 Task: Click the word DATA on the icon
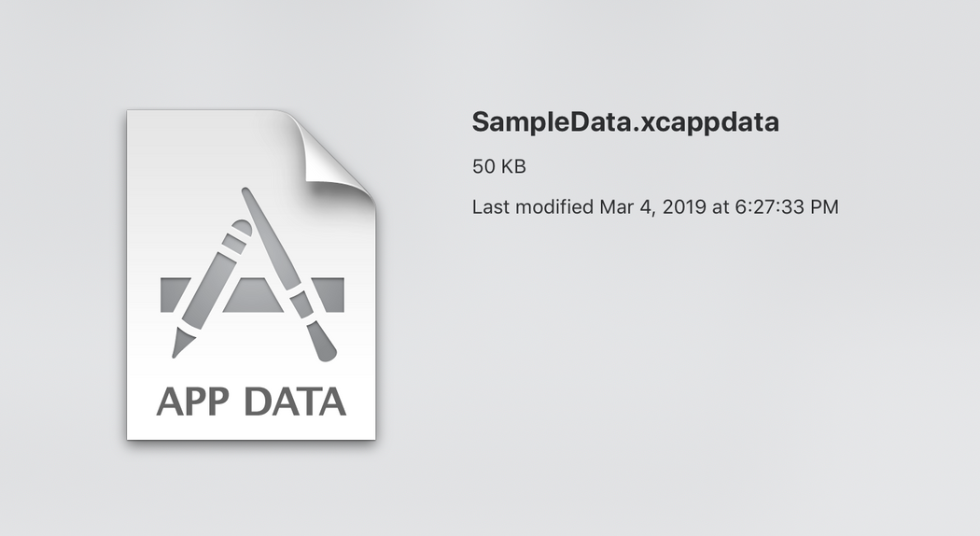(295, 401)
